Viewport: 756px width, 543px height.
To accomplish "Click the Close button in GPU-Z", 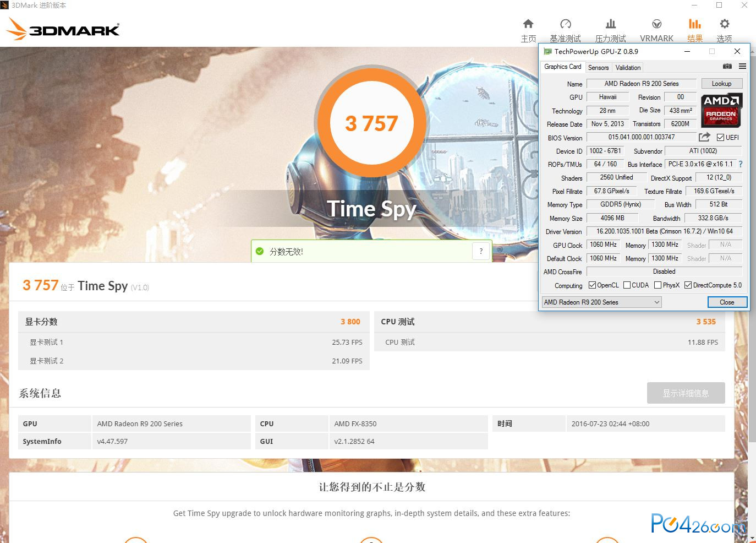I will click(x=727, y=302).
